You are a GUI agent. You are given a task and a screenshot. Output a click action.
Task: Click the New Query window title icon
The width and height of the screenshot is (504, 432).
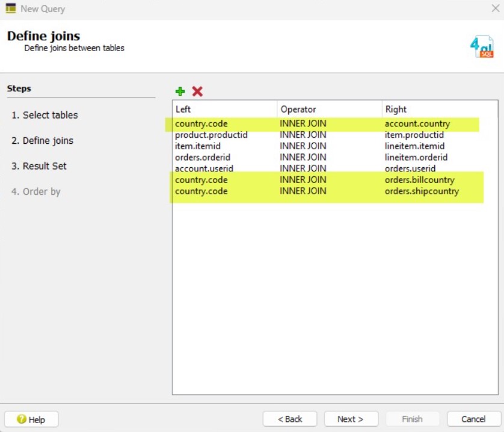click(10, 8)
